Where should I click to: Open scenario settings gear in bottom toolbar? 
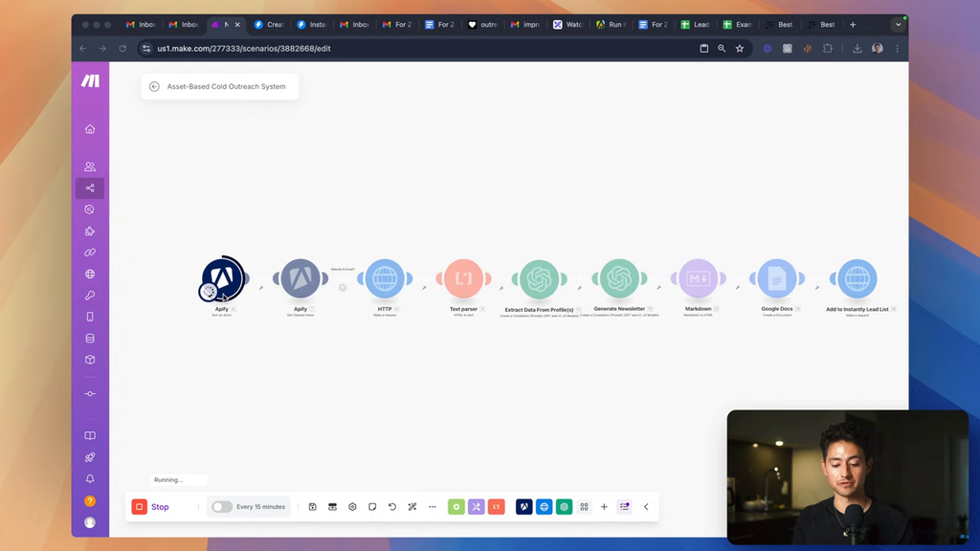(352, 507)
